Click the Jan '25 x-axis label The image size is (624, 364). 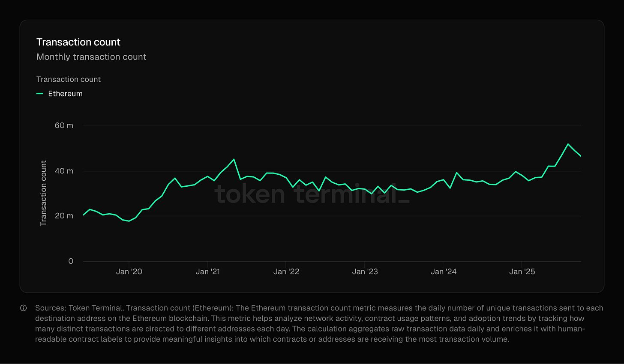click(x=522, y=272)
